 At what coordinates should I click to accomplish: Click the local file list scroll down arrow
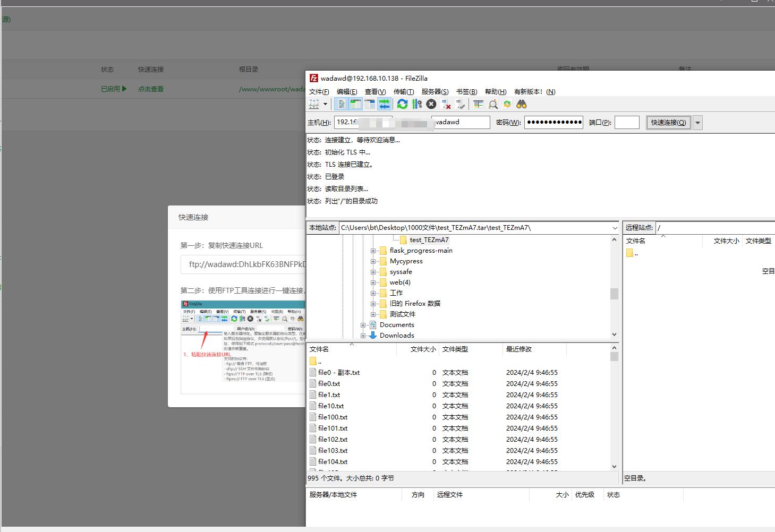click(x=614, y=467)
